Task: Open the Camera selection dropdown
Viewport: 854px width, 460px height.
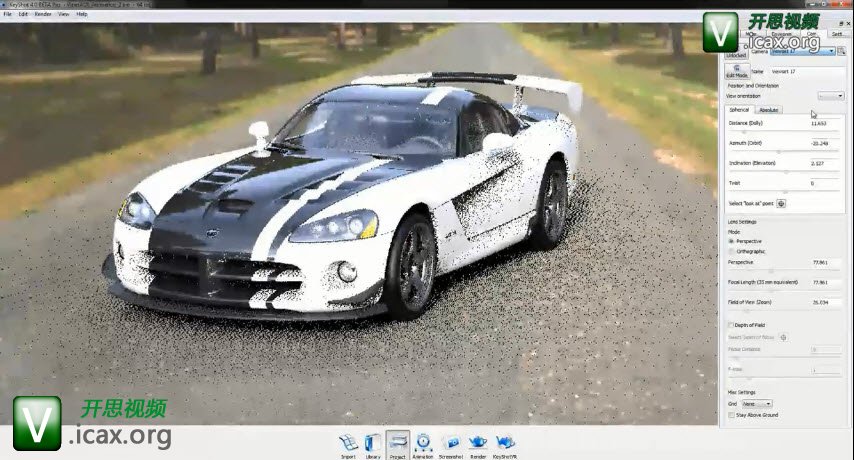Action: (x=803, y=51)
